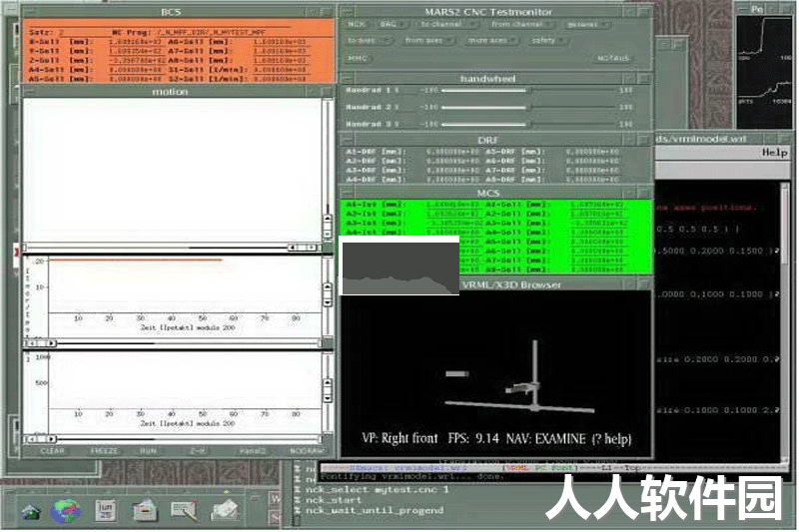Open the mail/printer icon in the panel
Screen dimensions: 799x532
(x=225, y=510)
